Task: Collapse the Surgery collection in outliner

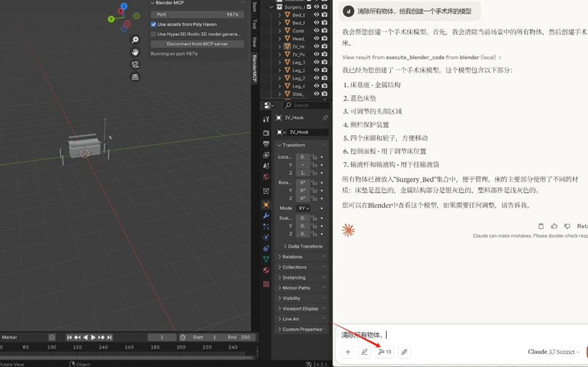Action: pyautogui.click(x=271, y=7)
